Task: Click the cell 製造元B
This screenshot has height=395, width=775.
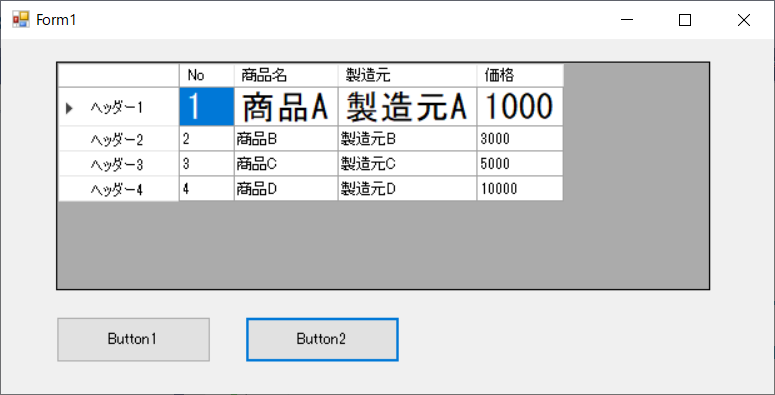Action: click(407, 139)
